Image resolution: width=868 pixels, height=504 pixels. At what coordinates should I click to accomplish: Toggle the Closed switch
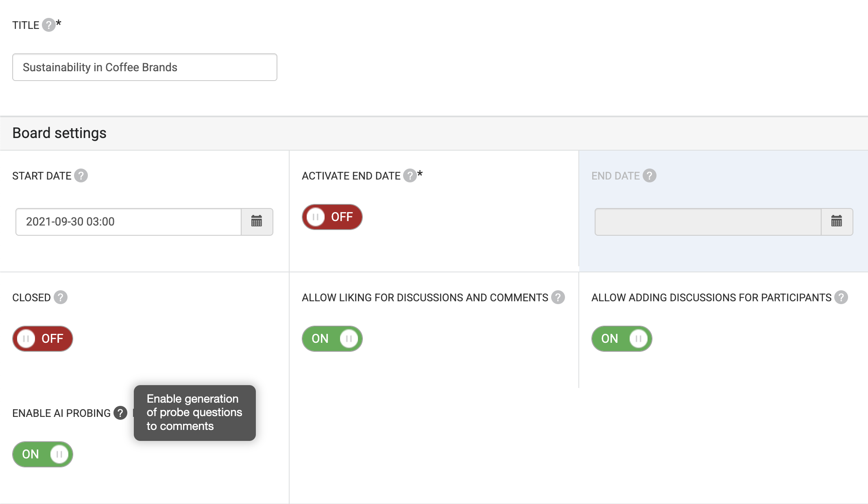(43, 339)
